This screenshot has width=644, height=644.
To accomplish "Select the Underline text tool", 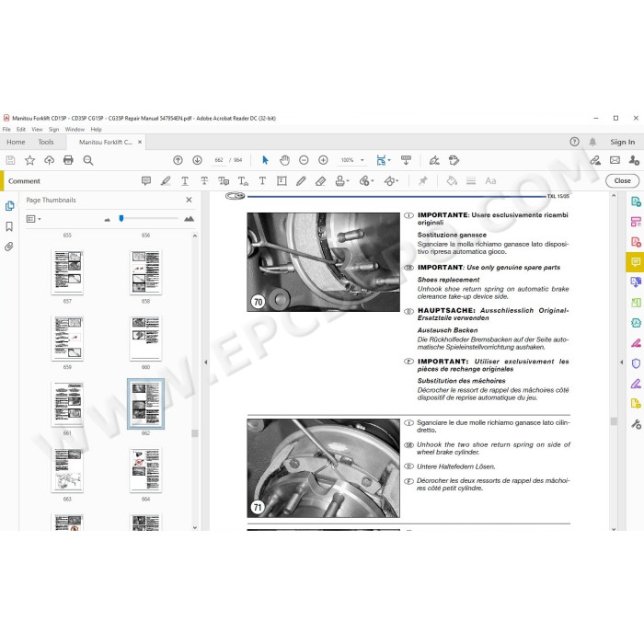I will 185,180.
